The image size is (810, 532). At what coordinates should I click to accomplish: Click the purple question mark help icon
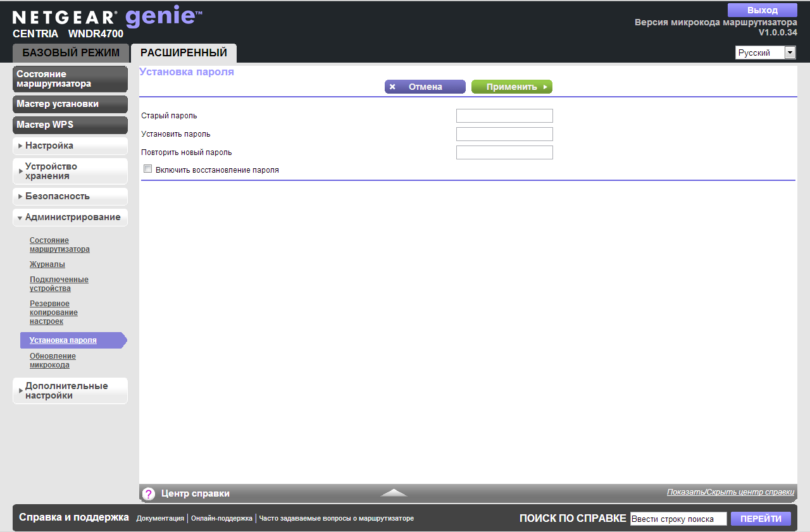click(x=149, y=494)
